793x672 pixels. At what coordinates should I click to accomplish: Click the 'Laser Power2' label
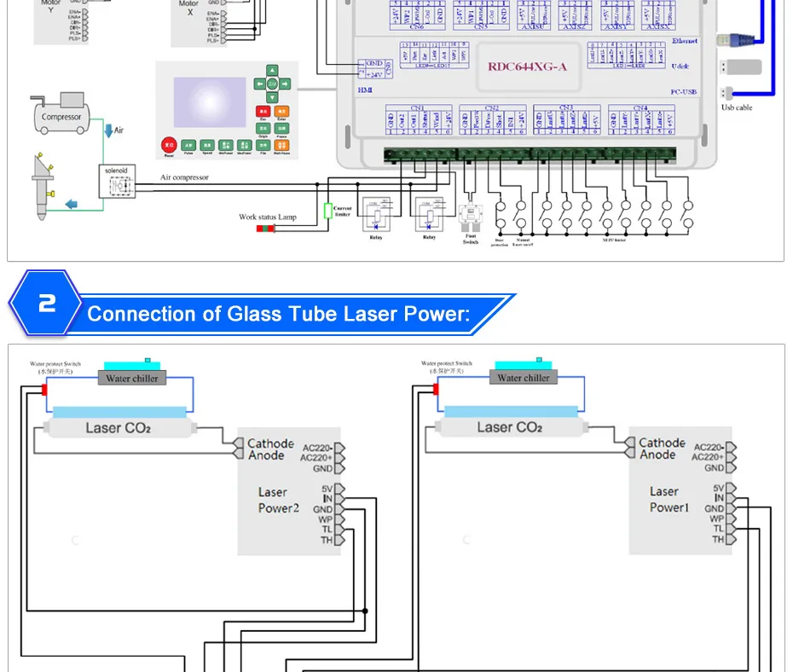(x=278, y=500)
